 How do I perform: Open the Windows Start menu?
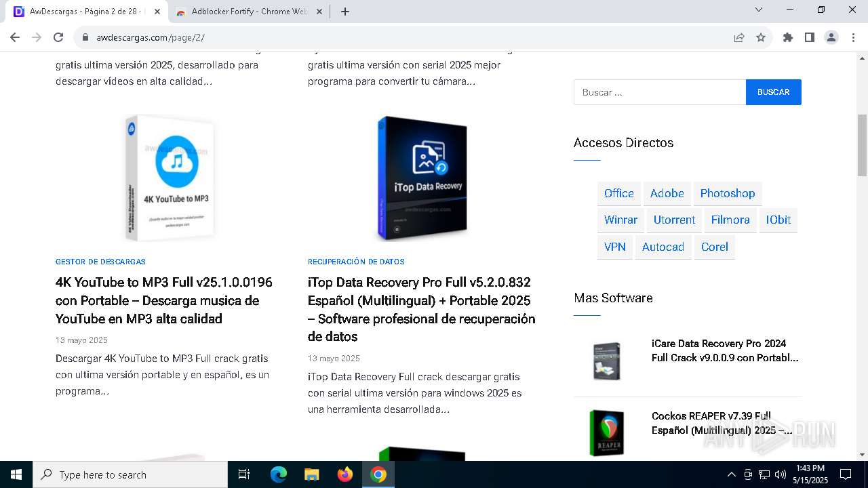coord(16,474)
